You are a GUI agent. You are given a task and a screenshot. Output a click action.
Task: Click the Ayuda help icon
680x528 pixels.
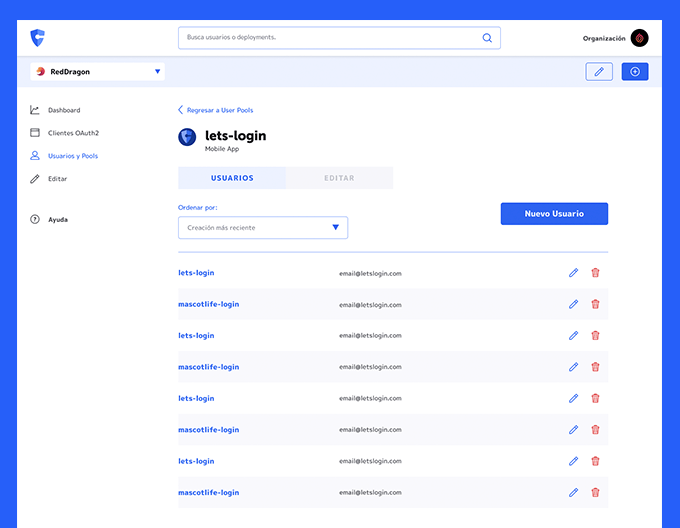(35, 219)
